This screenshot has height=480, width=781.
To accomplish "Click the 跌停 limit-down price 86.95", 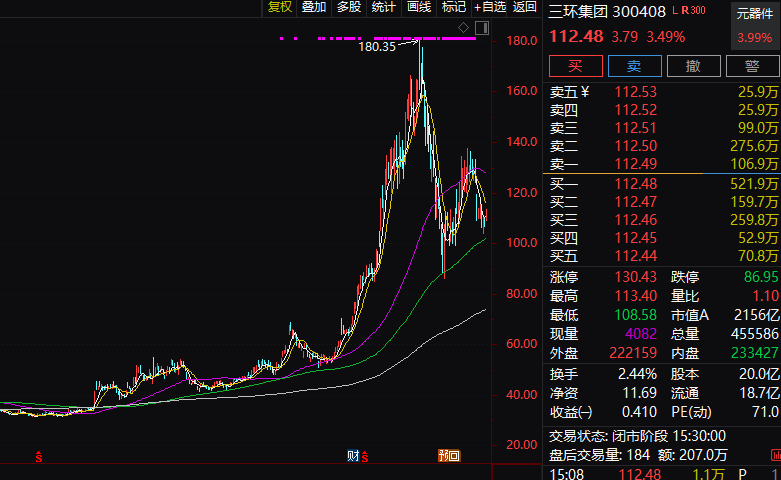I will click(x=761, y=277).
